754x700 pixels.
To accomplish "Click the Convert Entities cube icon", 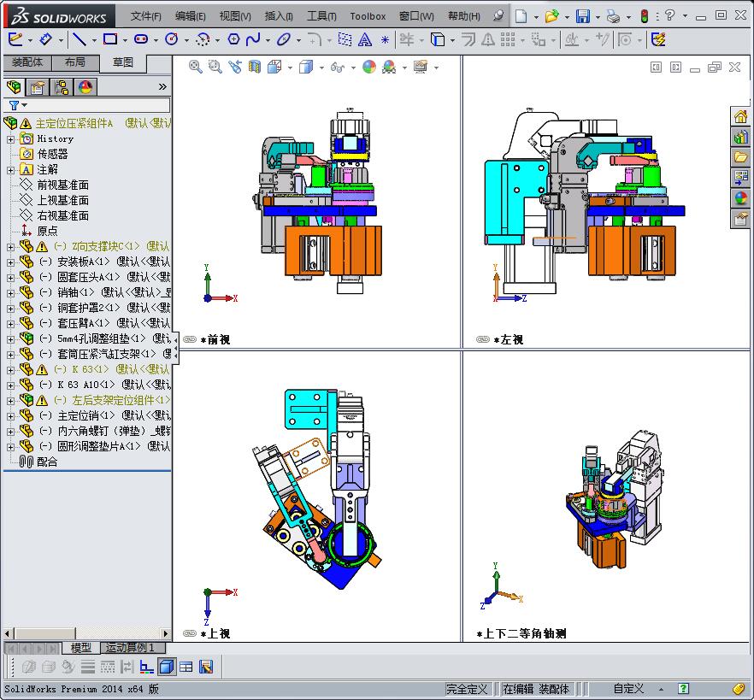I will click(438, 39).
